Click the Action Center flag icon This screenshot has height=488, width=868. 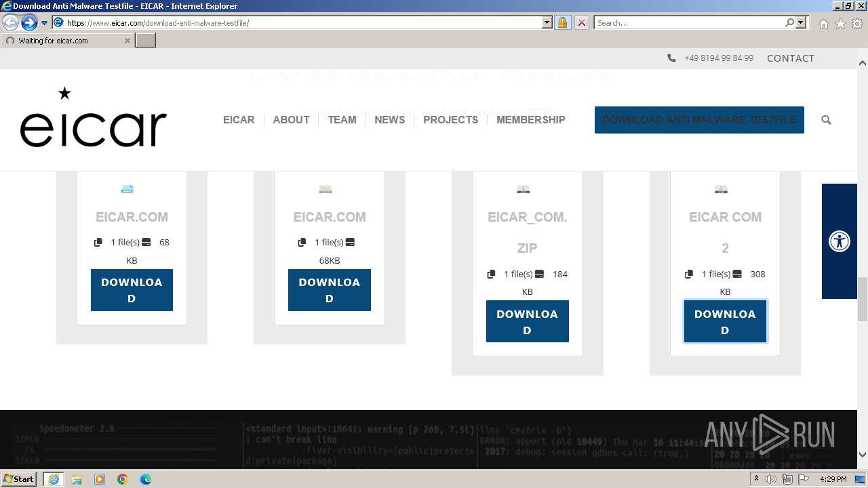click(x=804, y=479)
